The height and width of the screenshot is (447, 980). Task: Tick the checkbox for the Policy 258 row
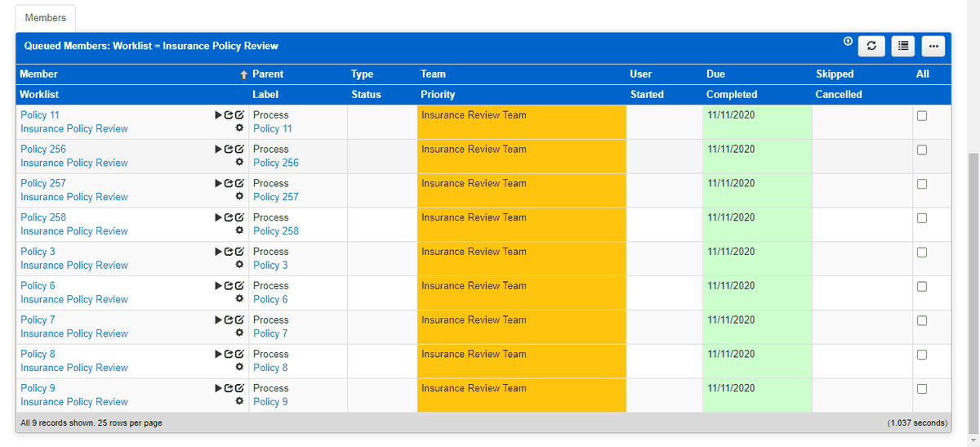pos(922,218)
